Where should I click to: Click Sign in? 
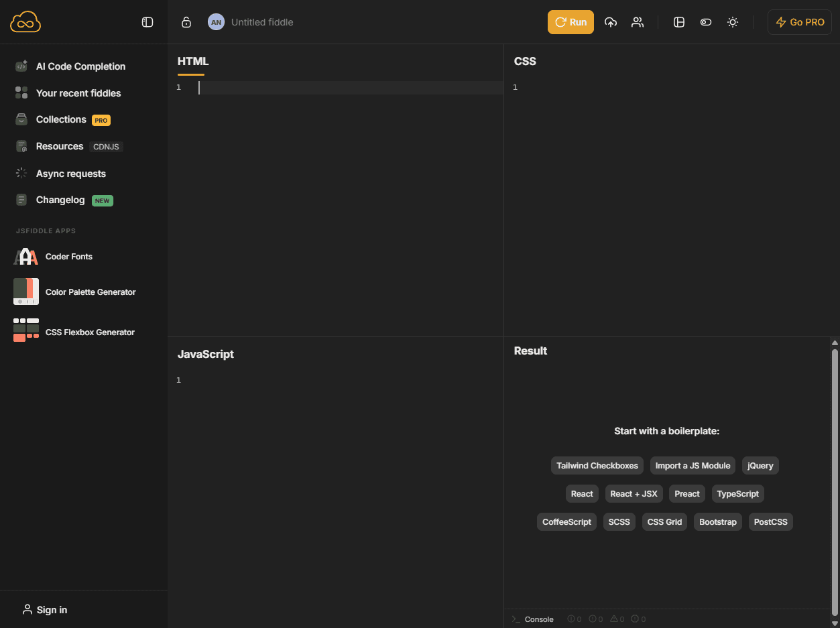(52, 610)
